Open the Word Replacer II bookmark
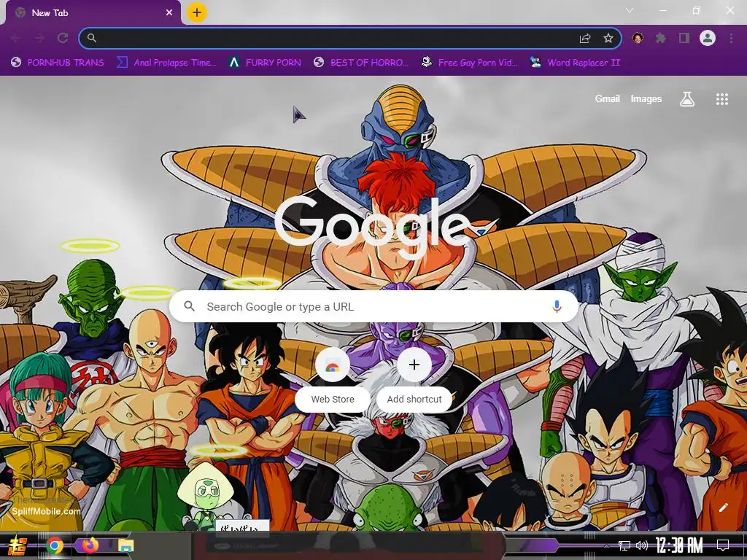 pos(576,63)
